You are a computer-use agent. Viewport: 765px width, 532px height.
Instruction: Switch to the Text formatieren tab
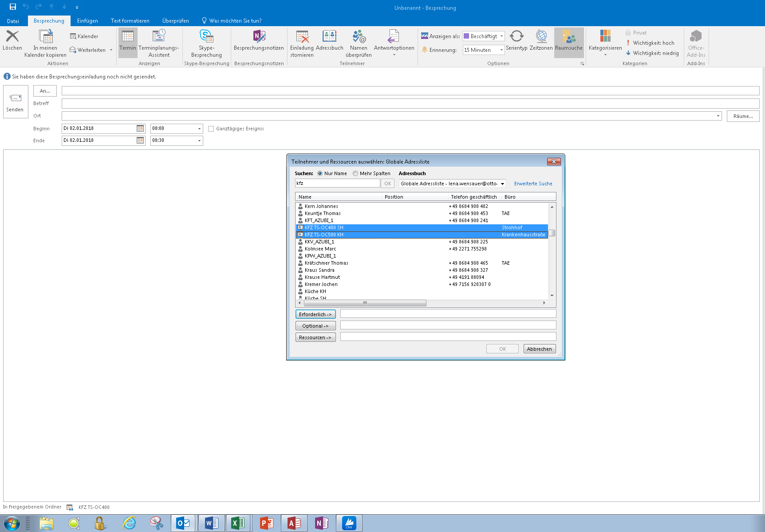point(130,21)
